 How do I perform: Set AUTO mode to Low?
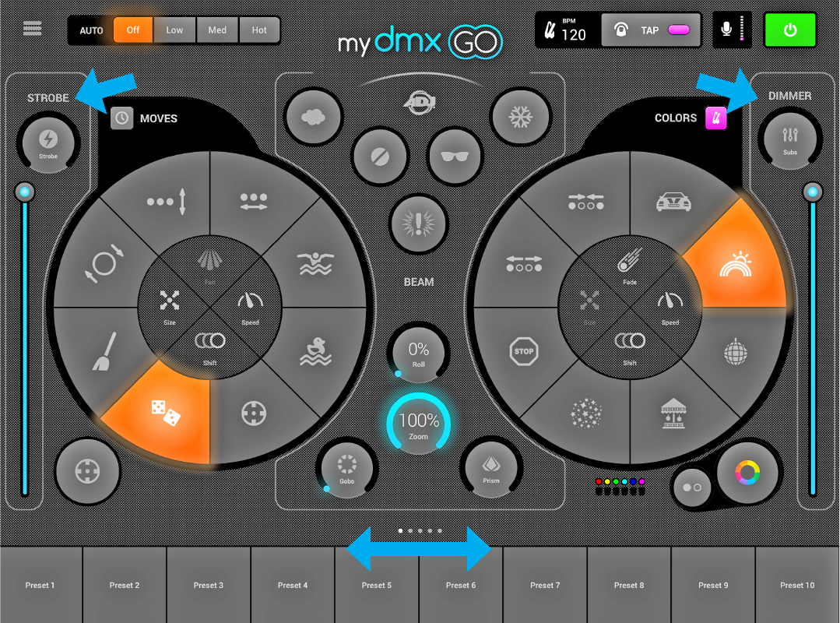174,30
